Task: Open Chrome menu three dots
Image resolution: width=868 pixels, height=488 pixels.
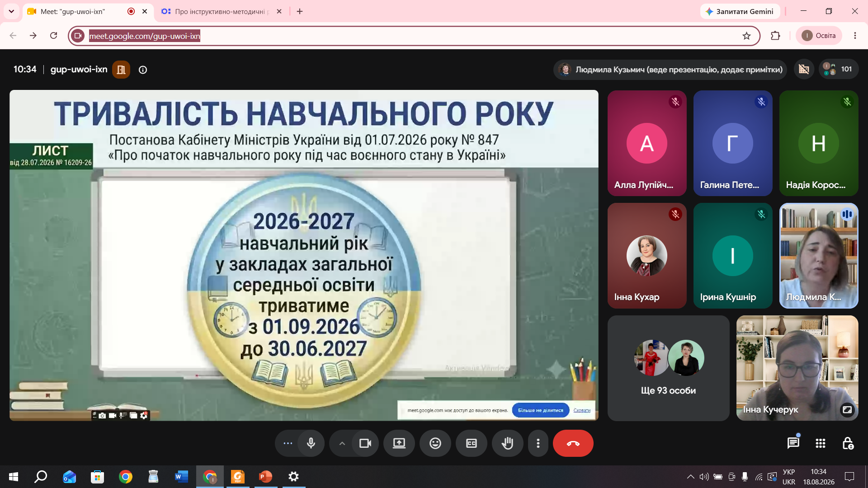Action: pyautogui.click(x=855, y=36)
